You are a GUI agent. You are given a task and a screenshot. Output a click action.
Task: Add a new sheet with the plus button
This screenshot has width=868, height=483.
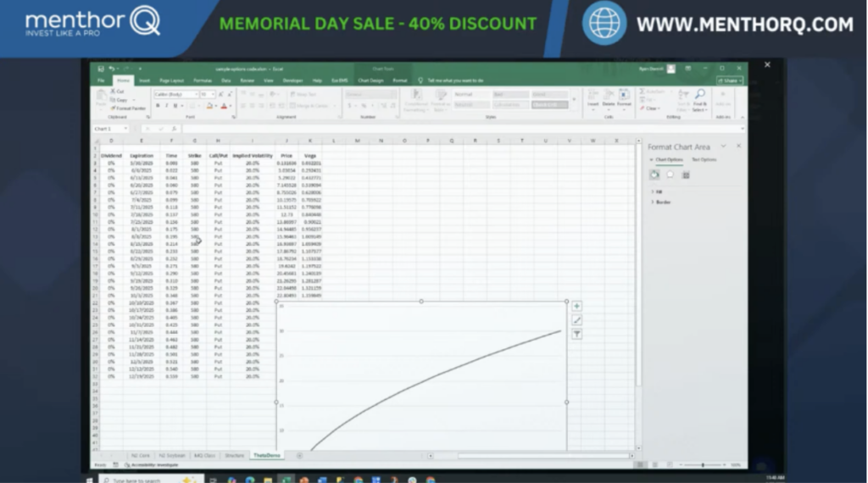click(299, 456)
